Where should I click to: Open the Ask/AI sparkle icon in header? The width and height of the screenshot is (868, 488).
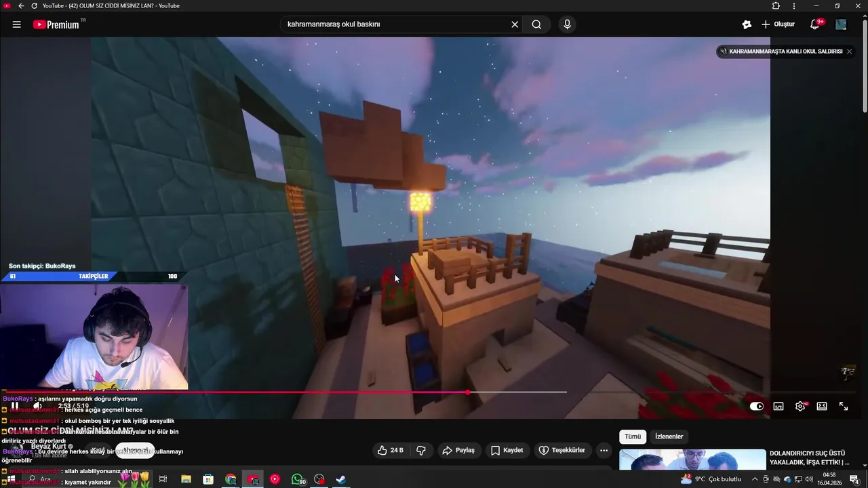[x=747, y=24]
